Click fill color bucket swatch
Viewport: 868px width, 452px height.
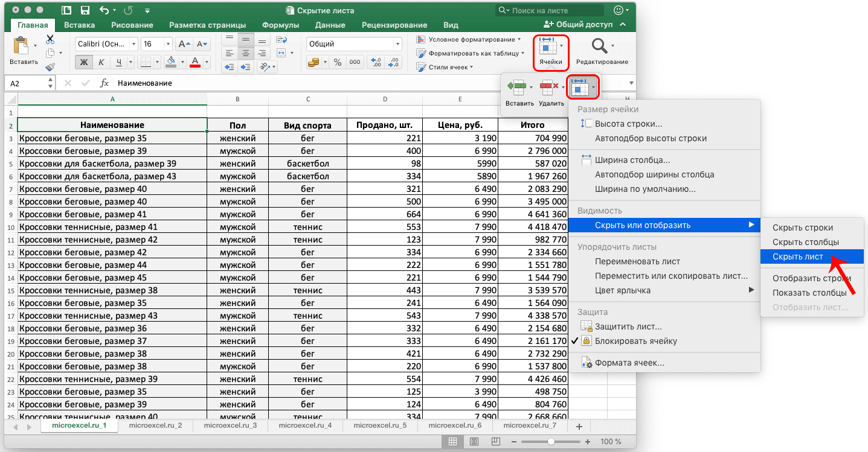[170, 62]
